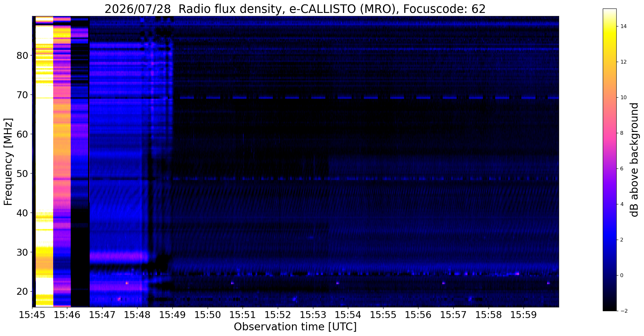
Task: Click the colorbar tick labeled 0
Action: click(621, 276)
